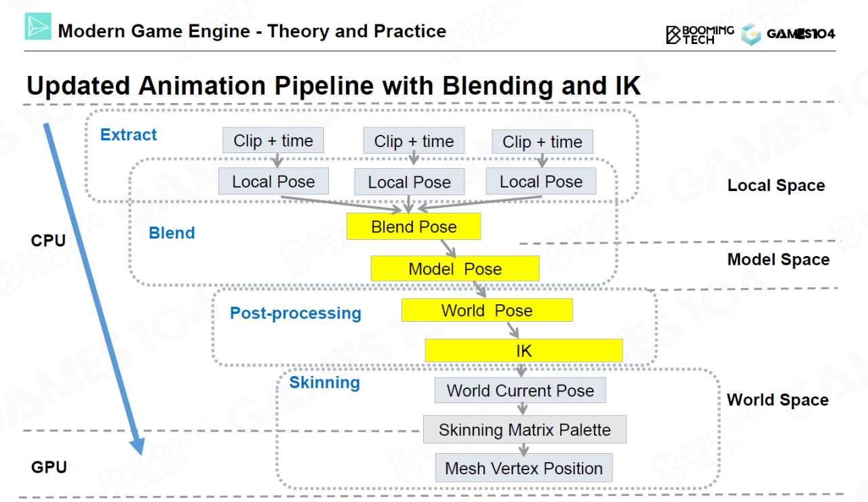
Task: Click the GAMES104 cube logo
Action: [751, 35]
